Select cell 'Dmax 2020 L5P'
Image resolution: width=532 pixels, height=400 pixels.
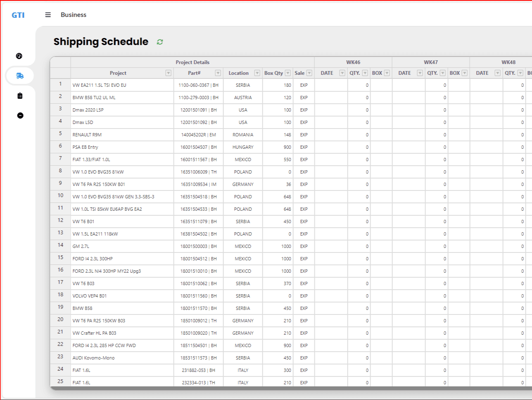[x=122, y=110]
